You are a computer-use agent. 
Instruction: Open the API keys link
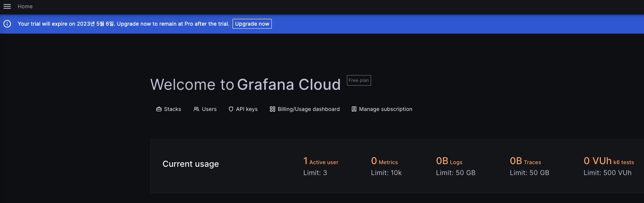243,109
